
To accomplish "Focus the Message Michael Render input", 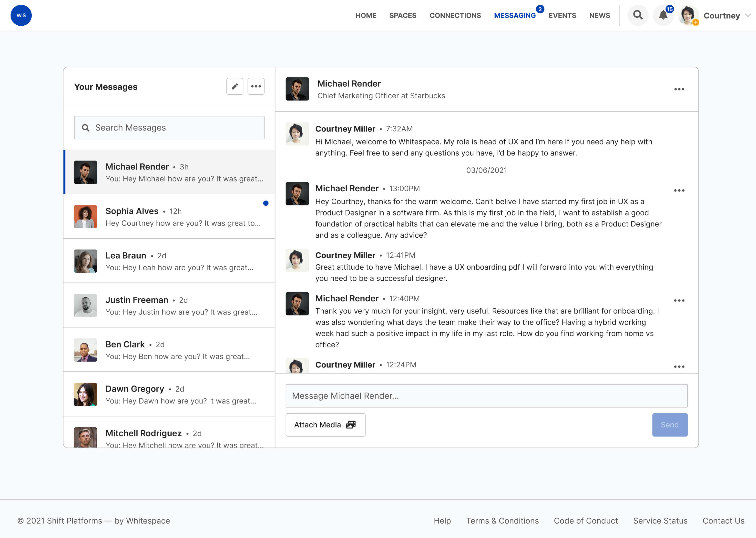I will 486,396.
